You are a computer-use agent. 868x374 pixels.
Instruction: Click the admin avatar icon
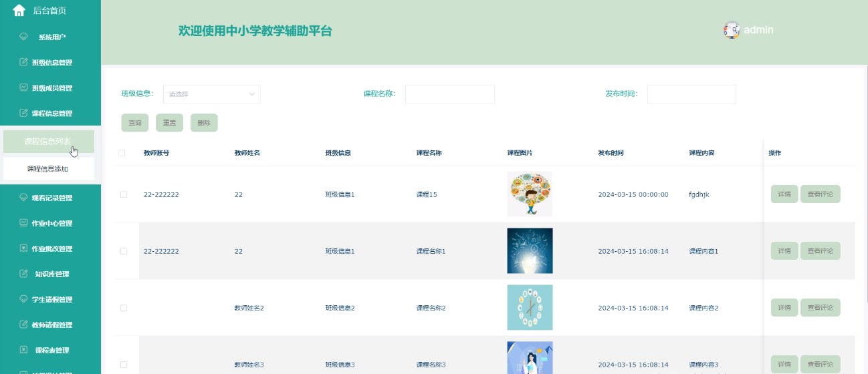pos(732,29)
